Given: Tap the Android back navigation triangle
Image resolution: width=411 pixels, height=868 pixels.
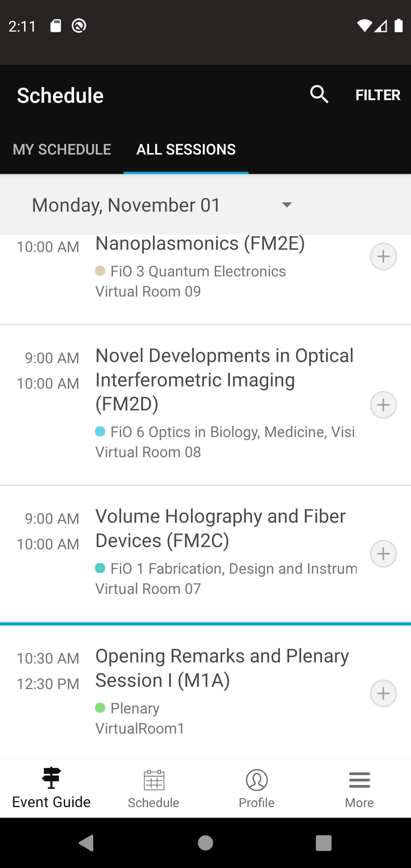Looking at the screenshot, I should [x=86, y=842].
